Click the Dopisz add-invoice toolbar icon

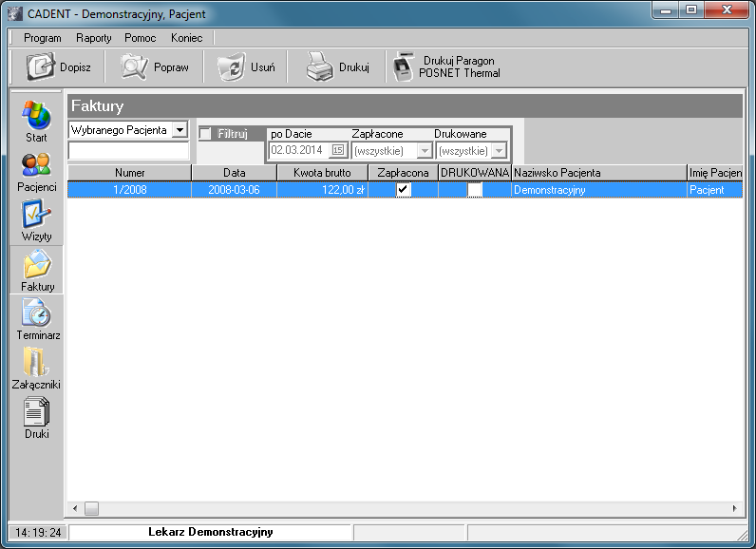[41, 66]
